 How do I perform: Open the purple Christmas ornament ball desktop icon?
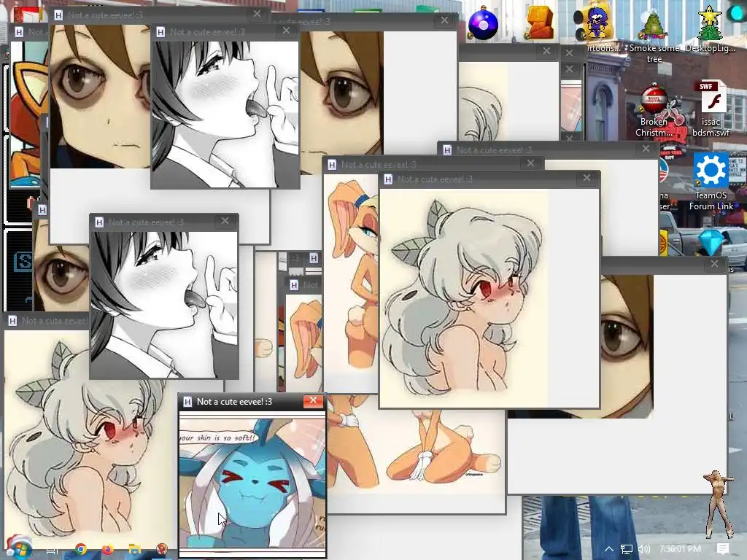483,23
